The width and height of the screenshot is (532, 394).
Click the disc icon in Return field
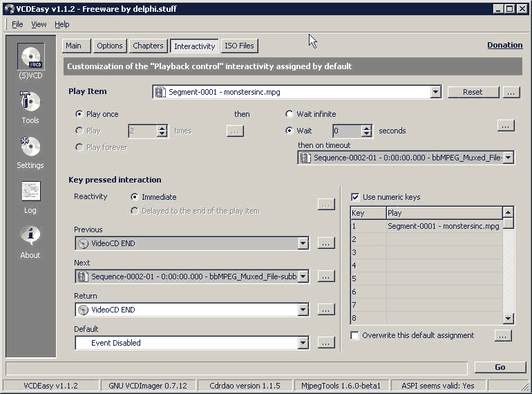(83, 310)
